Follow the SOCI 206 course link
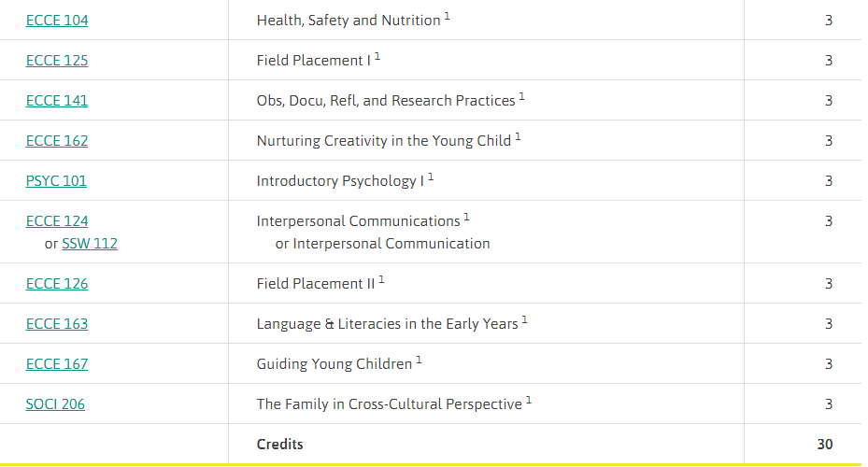The height and width of the screenshot is (467, 868). (55, 404)
